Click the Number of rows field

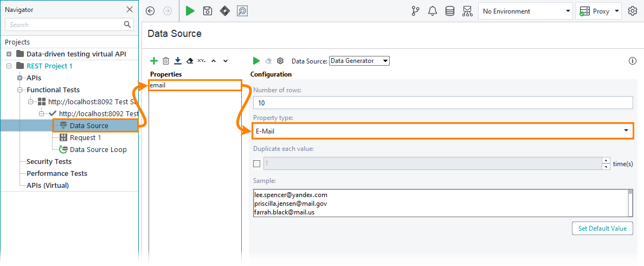443,103
